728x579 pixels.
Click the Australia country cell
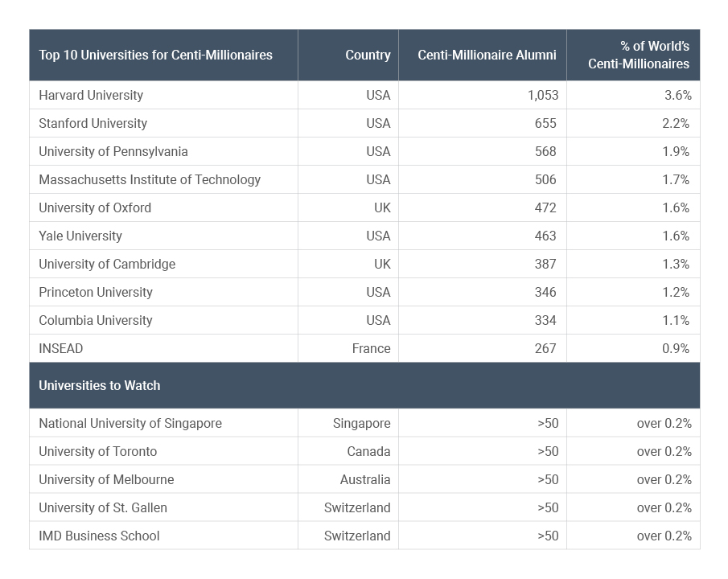(365, 479)
